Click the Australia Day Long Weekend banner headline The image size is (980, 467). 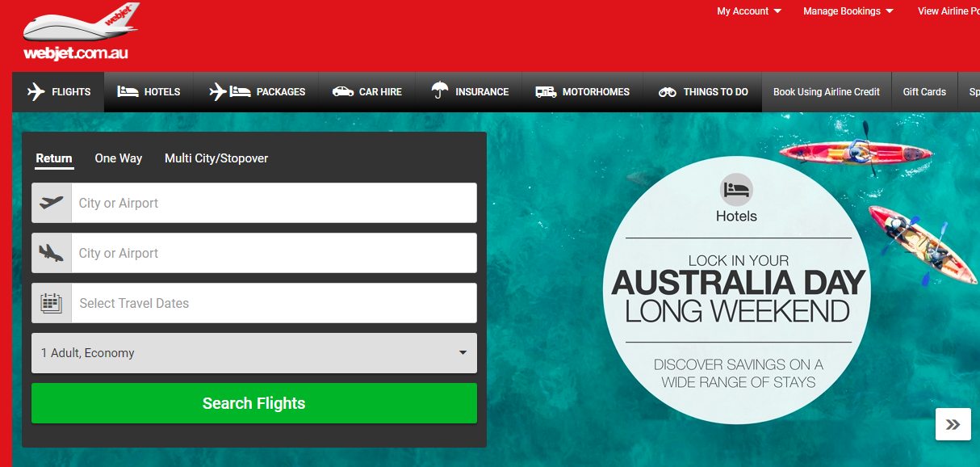pyautogui.click(x=738, y=297)
